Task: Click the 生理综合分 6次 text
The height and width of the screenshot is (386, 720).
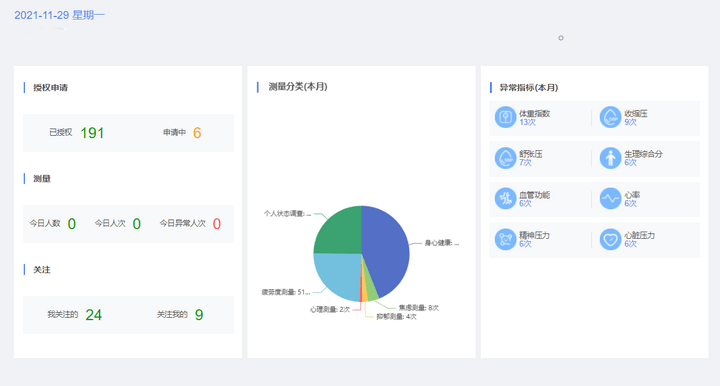Action: click(x=643, y=158)
